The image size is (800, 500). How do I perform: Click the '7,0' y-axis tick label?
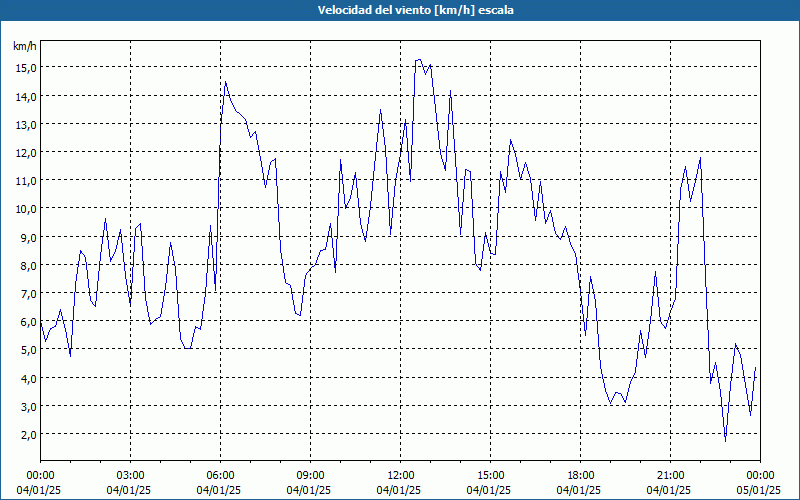(27, 293)
